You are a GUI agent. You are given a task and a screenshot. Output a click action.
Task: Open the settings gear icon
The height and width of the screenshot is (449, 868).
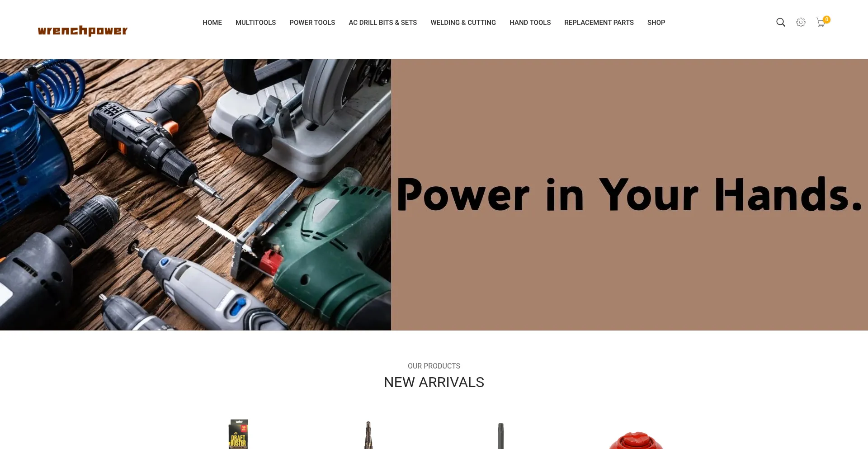[x=801, y=23]
